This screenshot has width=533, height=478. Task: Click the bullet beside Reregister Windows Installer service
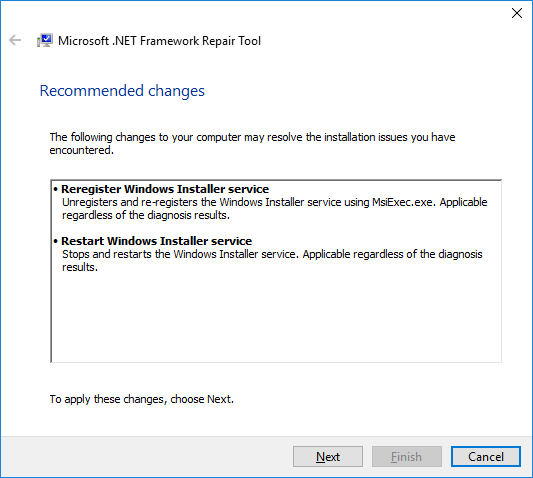click(x=56, y=189)
